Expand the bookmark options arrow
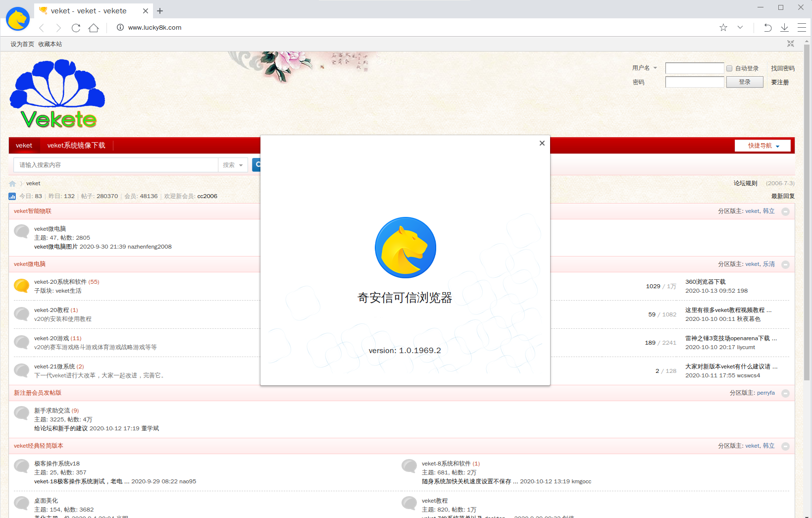The height and width of the screenshot is (518, 812). click(x=740, y=28)
